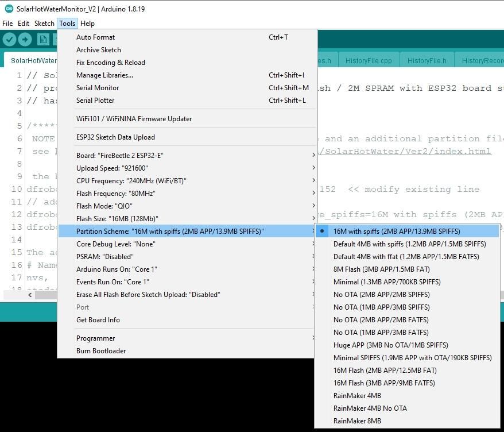The width and height of the screenshot is (504, 432).
Task: Expand Erase All Flash Before Sketch Upload
Action: pyautogui.click(x=187, y=295)
